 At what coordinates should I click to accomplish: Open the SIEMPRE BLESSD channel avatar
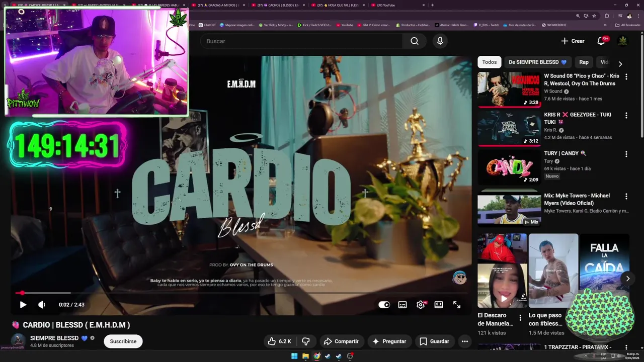tap(19, 341)
